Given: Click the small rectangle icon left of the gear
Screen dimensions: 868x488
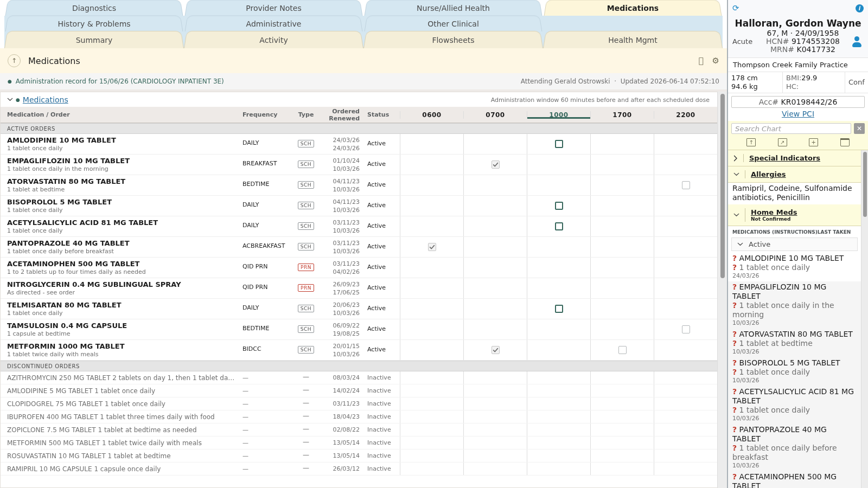Looking at the screenshot, I should [x=701, y=61].
